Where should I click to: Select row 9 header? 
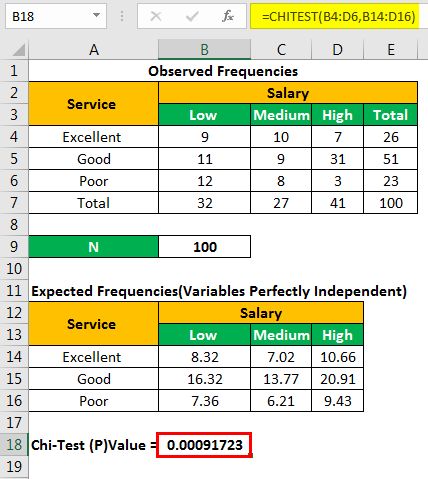(14, 247)
